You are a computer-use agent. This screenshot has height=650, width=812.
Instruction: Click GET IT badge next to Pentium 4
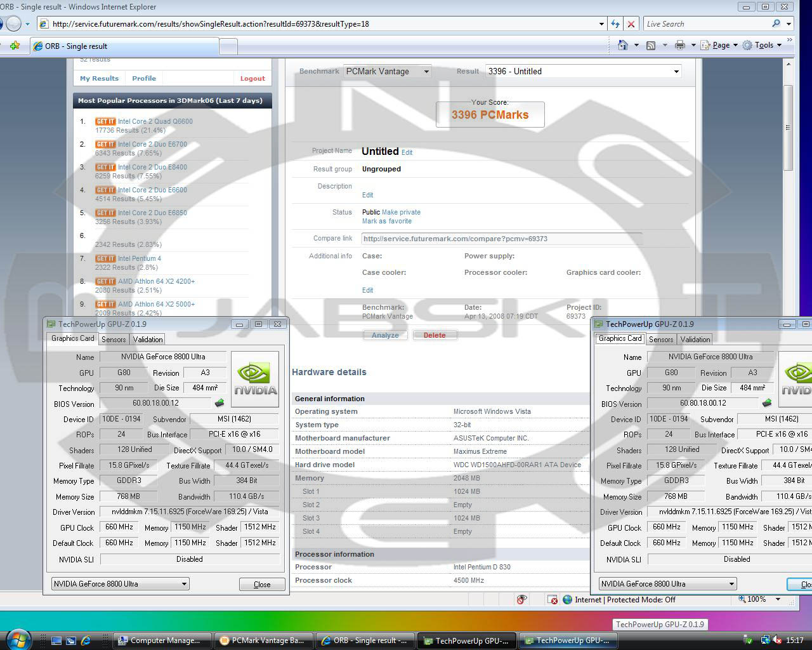click(x=105, y=258)
